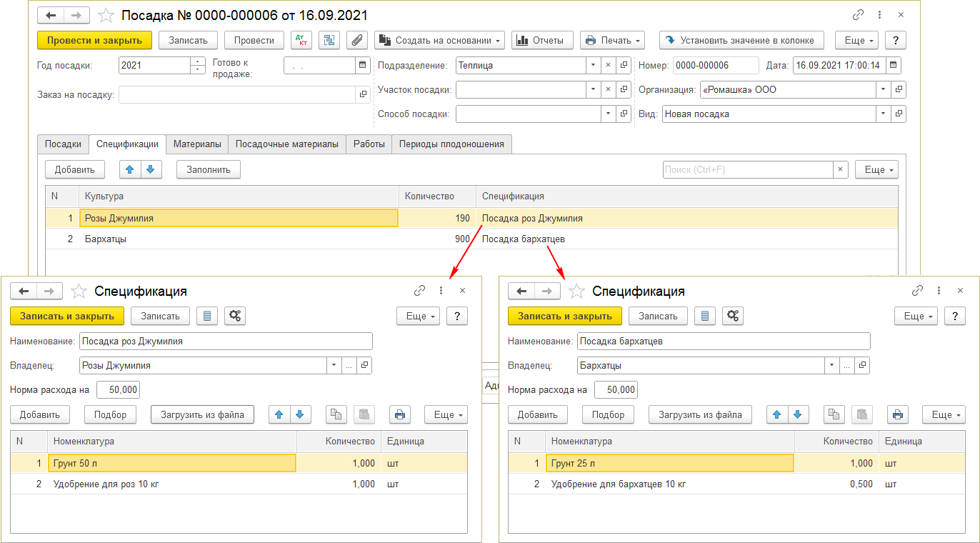Expand the Подразделение dropdown
This screenshot has height=543, width=980.
click(593, 65)
